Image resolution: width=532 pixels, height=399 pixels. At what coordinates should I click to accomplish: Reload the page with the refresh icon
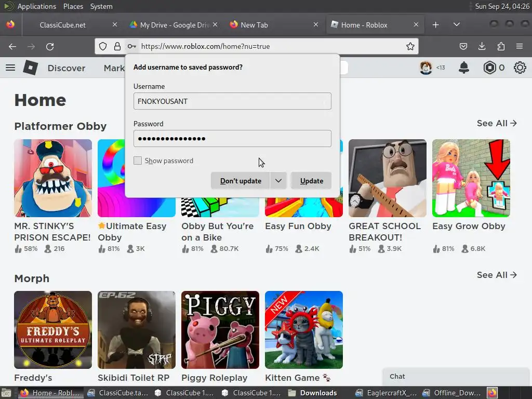point(50,46)
